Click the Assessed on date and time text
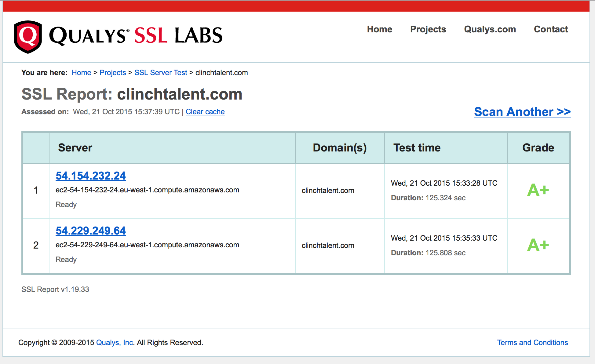The width and height of the screenshot is (595, 364). pyautogui.click(x=100, y=112)
